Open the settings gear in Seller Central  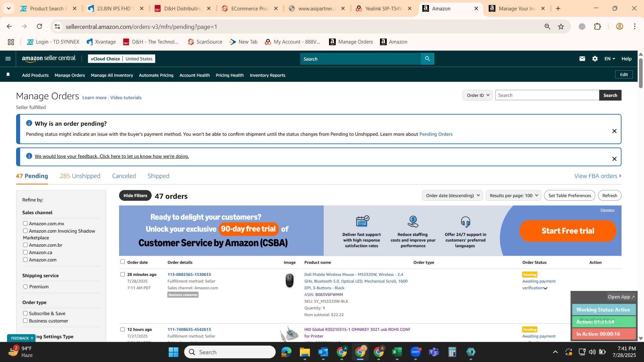[595, 59]
